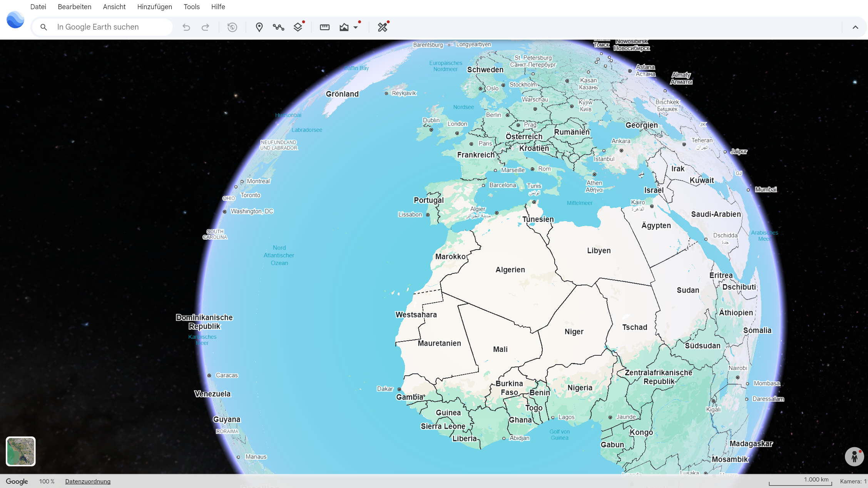This screenshot has width=868, height=488.
Task: Click the Libyen country label
Action: click(x=599, y=251)
